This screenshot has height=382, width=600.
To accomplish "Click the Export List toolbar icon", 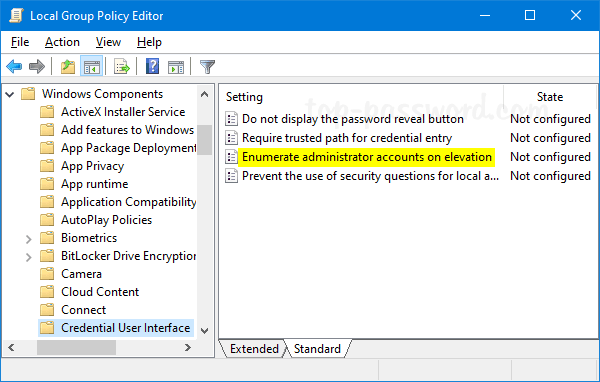I will (x=122, y=67).
